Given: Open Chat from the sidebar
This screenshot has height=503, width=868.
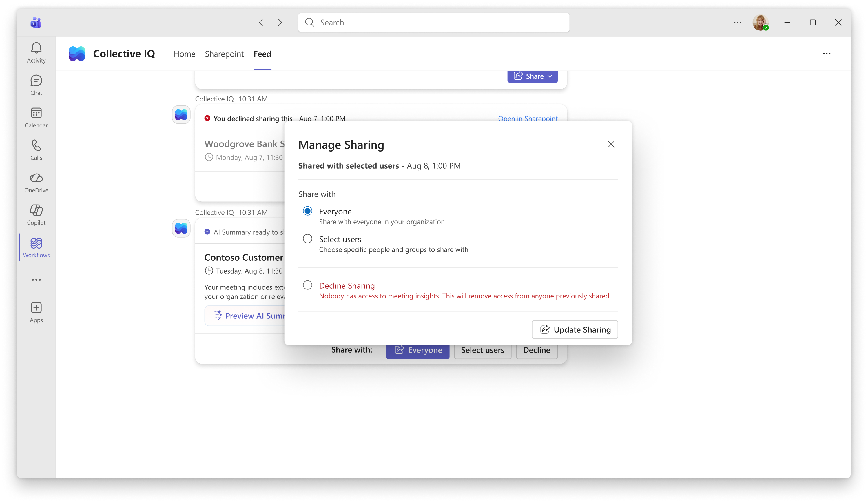Looking at the screenshot, I should 36,85.
